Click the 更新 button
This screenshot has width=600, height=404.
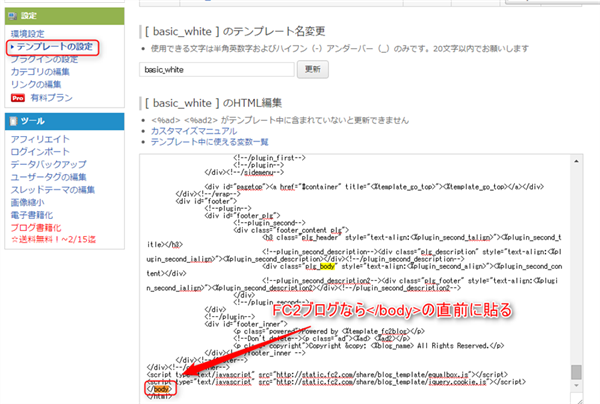pos(313,69)
